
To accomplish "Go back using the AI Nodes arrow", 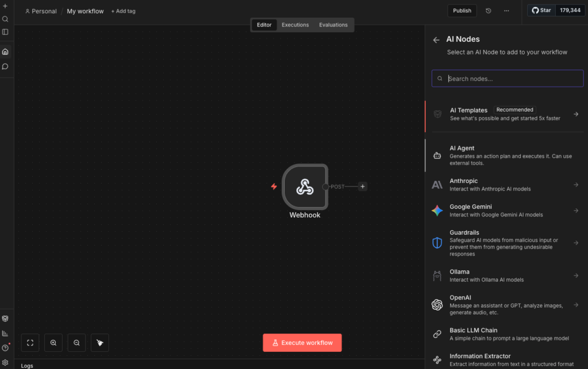I will (436, 40).
